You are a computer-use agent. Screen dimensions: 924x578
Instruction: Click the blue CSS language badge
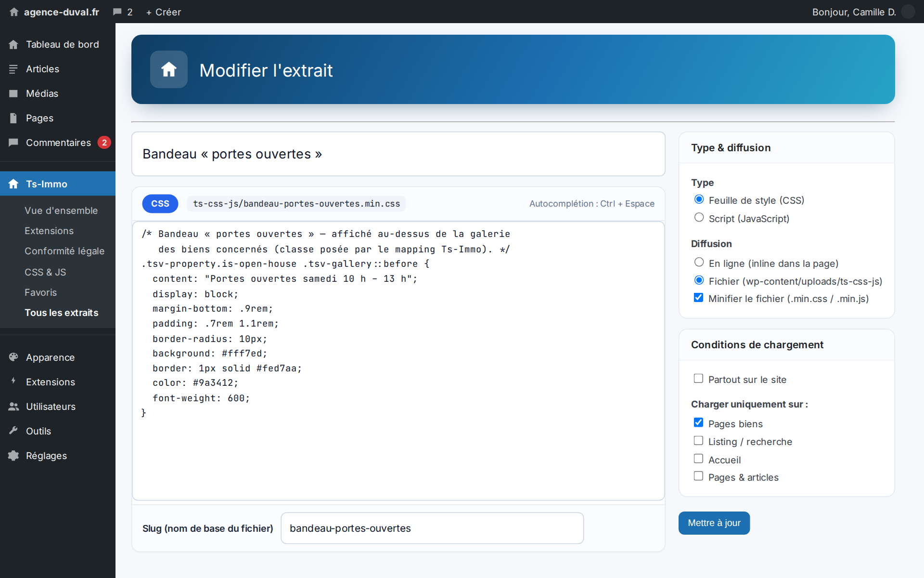[x=160, y=204]
